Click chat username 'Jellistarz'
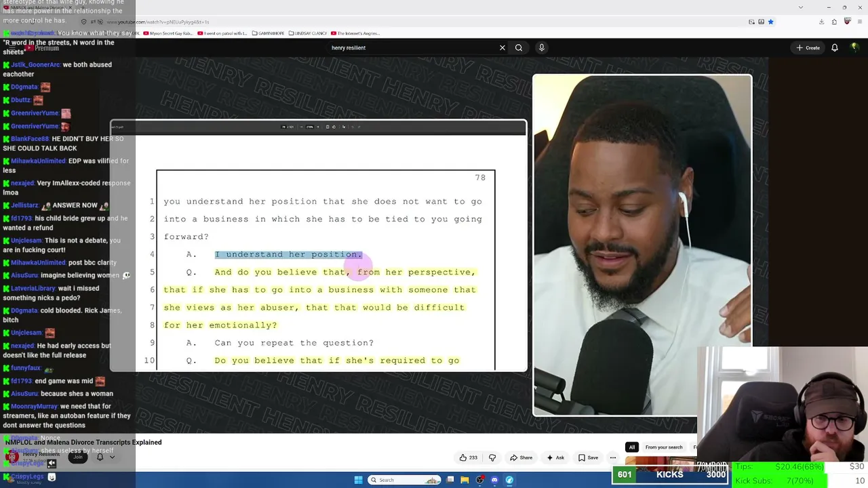This screenshot has height=488, width=868. tap(24, 205)
